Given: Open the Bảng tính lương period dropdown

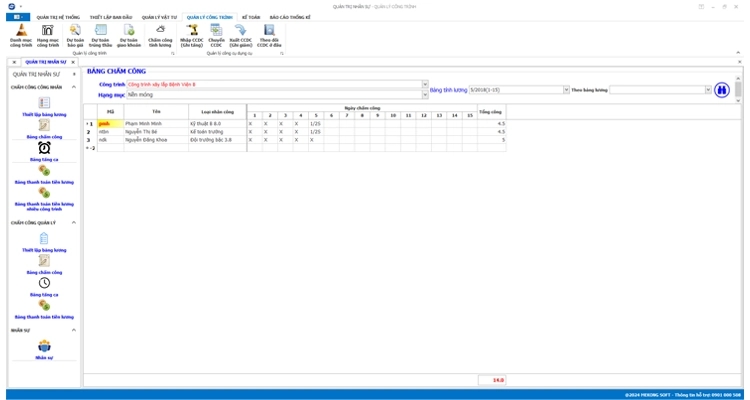Looking at the screenshot, I should [x=566, y=89].
